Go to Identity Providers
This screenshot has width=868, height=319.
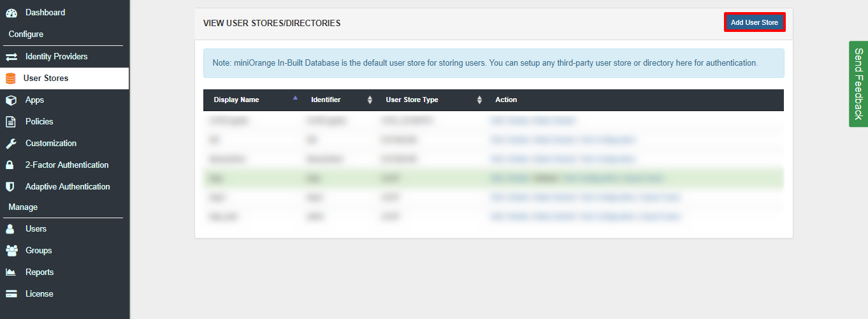pos(57,56)
